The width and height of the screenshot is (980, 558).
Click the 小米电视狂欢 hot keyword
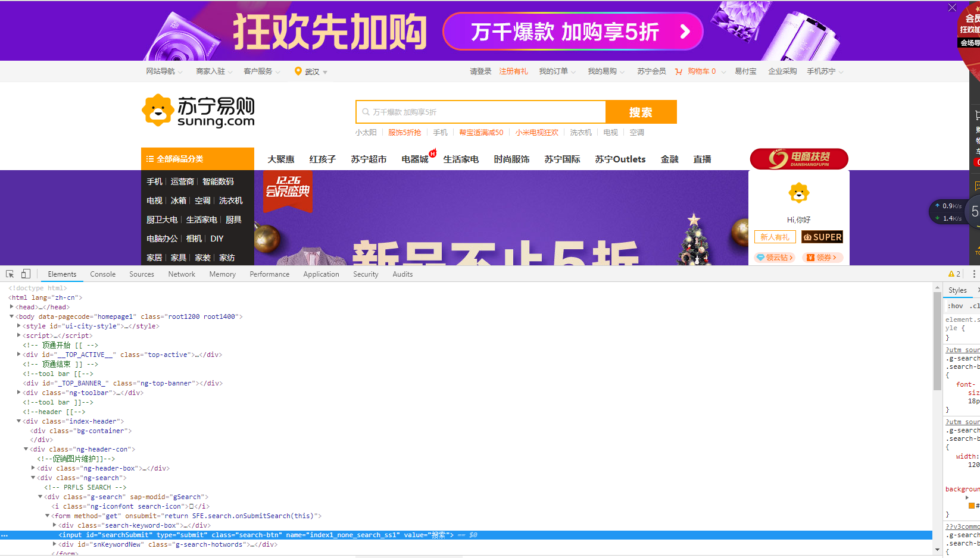[x=537, y=133]
